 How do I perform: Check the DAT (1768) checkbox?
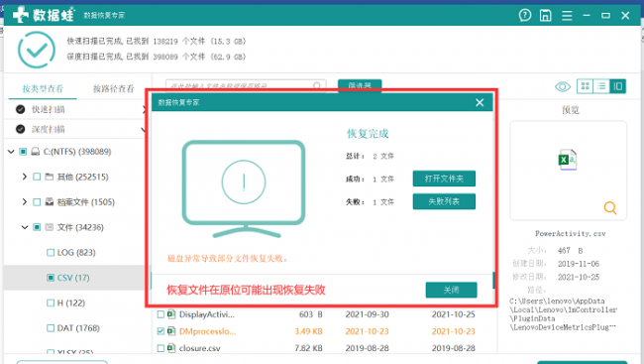click(51, 328)
